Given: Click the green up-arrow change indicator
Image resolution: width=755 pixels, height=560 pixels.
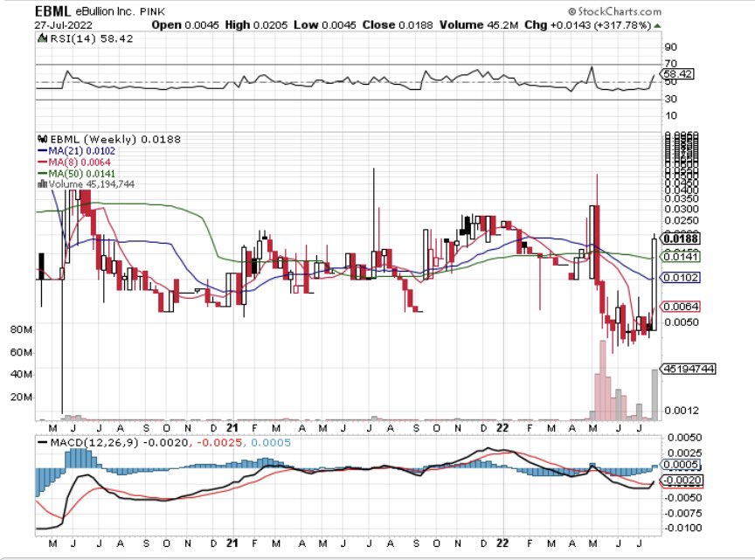Looking at the screenshot, I should 657,25.
